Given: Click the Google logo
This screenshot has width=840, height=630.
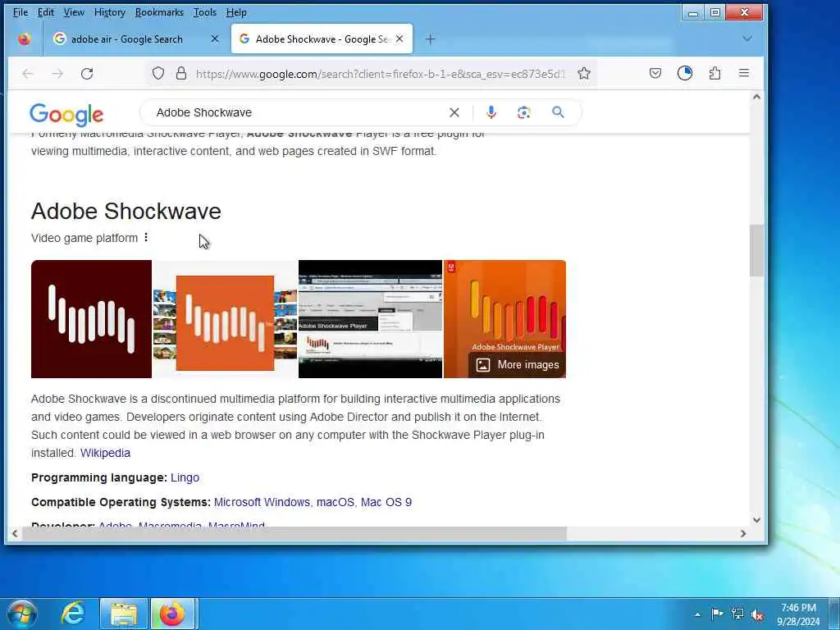Looking at the screenshot, I should (x=66, y=114).
